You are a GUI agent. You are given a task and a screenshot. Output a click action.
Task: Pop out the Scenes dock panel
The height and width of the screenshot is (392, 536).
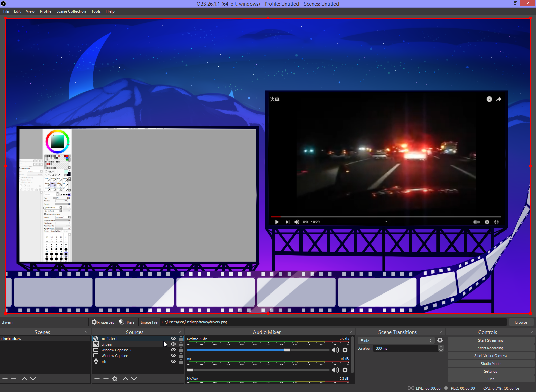coord(87,332)
